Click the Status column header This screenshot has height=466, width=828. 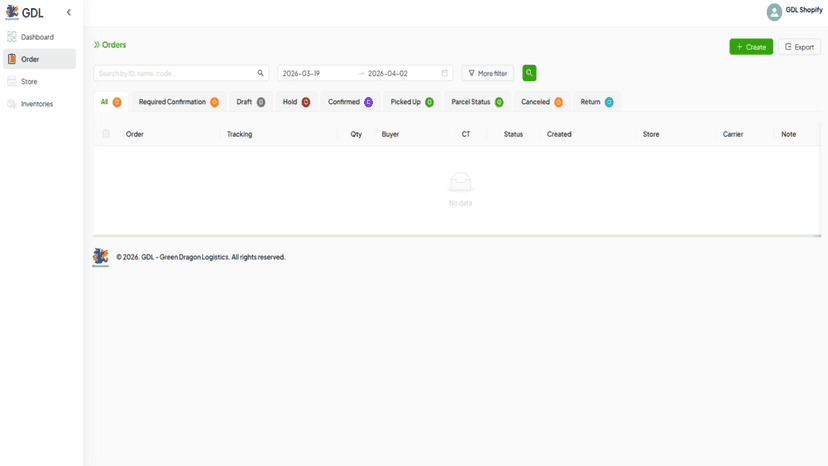click(513, 134)
